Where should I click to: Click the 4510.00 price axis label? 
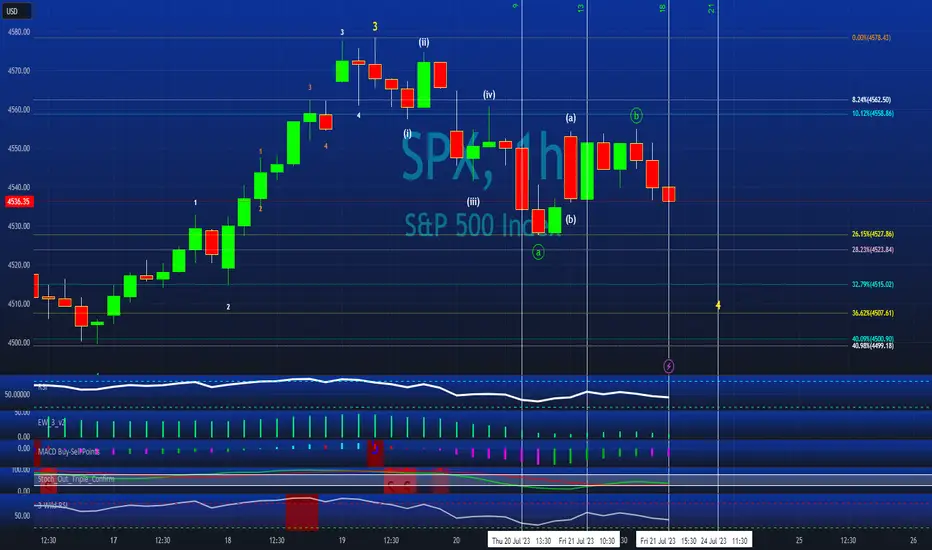click(18, 304)
